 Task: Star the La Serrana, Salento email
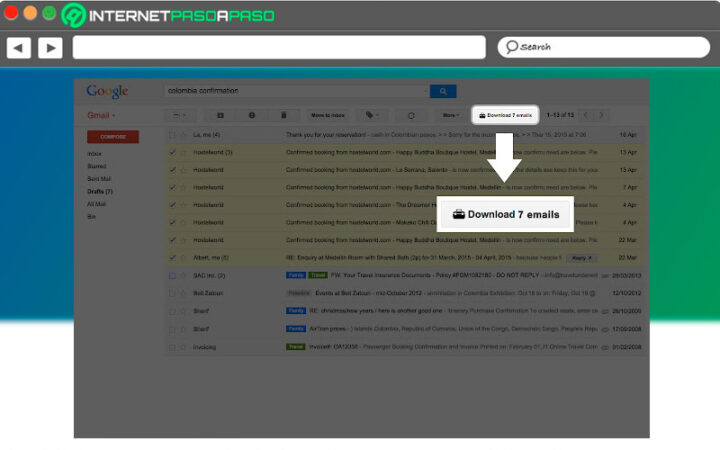coord(183,170)
